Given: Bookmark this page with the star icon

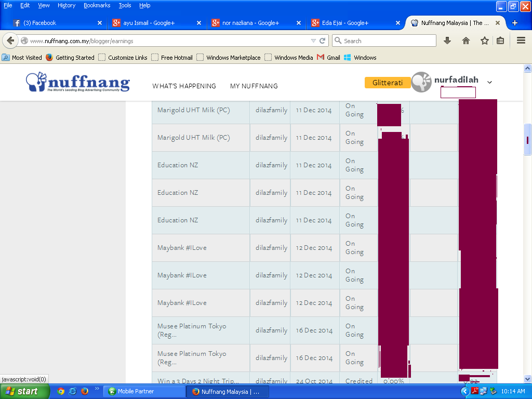Looking at the screenshot, I should (x=485, y=41).
